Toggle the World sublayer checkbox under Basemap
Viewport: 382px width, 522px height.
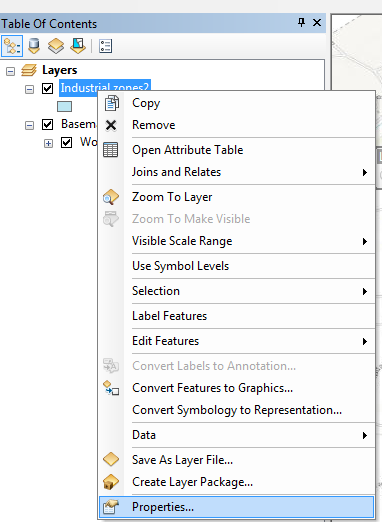[66, 143]
